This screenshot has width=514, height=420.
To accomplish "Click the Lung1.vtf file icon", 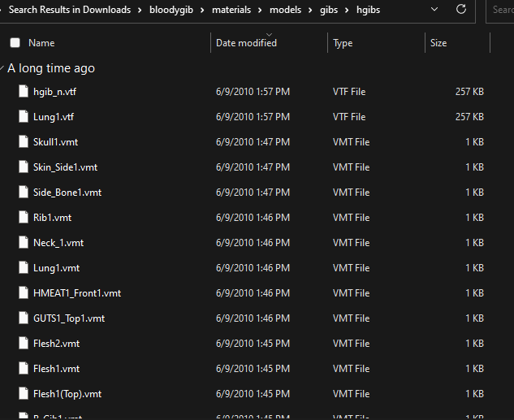I will click(24, 117).
